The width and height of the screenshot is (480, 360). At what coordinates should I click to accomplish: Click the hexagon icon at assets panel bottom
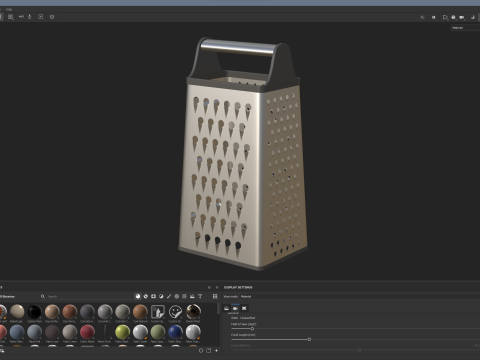tap(201, 350)
